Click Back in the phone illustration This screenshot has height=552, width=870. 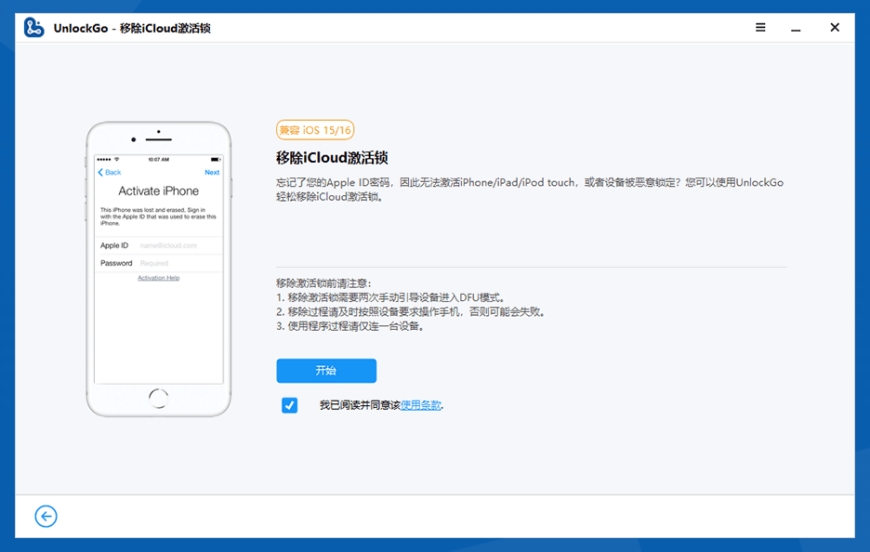pyautogui.click(x=109, y=173)
